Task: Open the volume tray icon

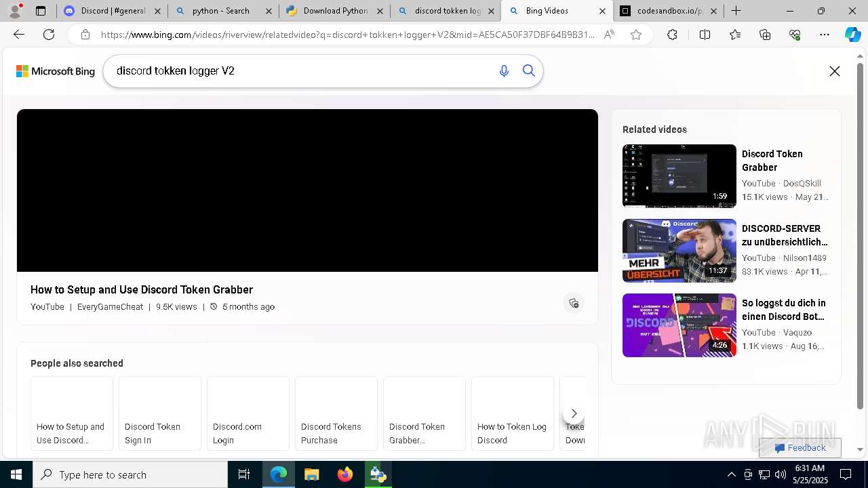Action: pos(780,474)
